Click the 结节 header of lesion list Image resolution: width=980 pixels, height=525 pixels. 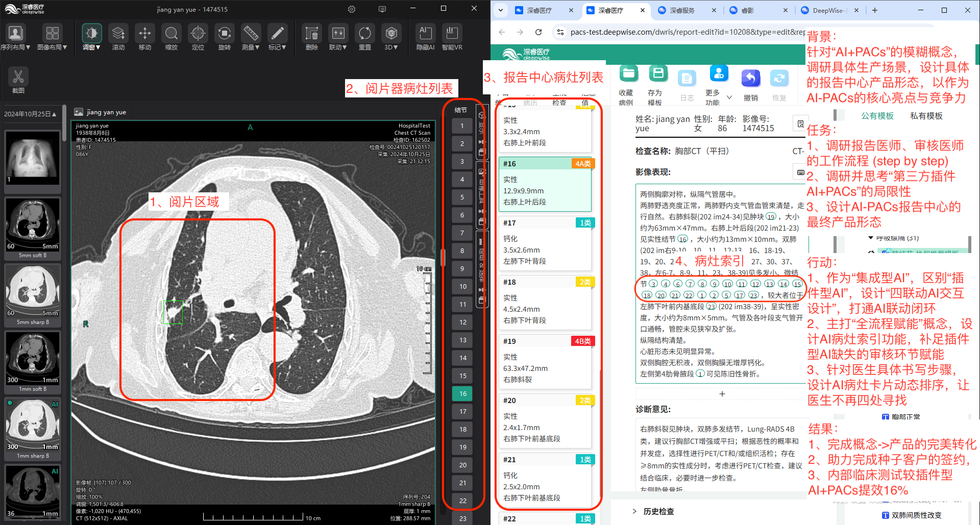pyautogui.click(x=461, y=110)
